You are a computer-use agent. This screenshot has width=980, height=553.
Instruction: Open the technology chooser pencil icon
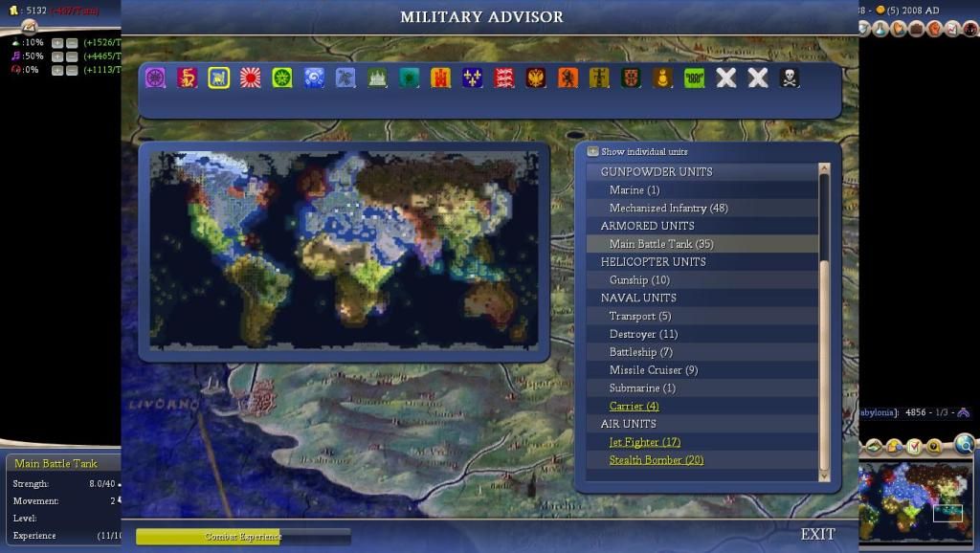[x=29, y=26]
